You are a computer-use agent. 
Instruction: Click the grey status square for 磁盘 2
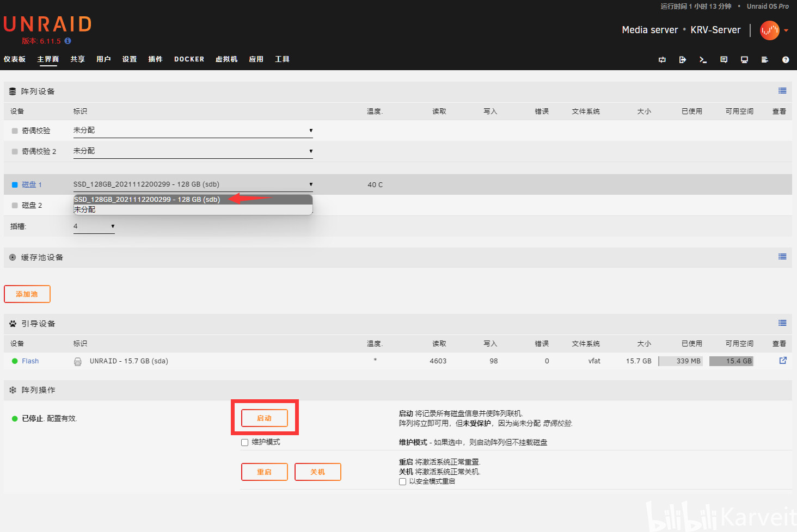click(15, 206)
